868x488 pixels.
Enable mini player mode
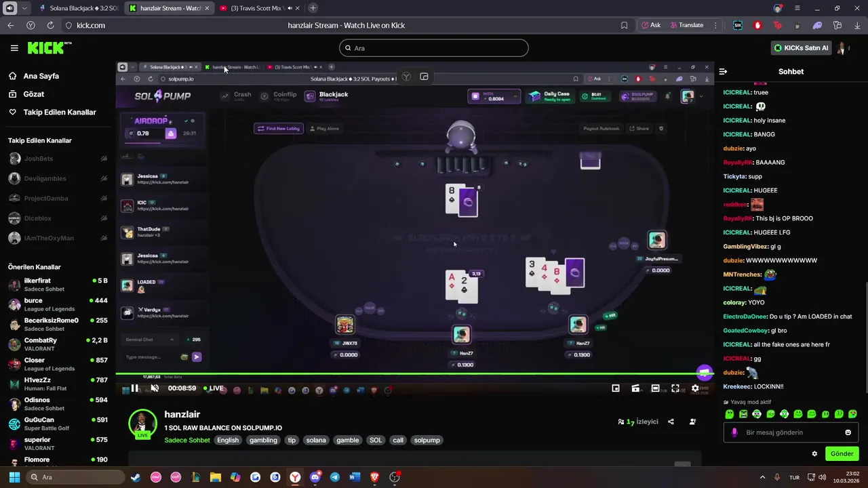616,388
